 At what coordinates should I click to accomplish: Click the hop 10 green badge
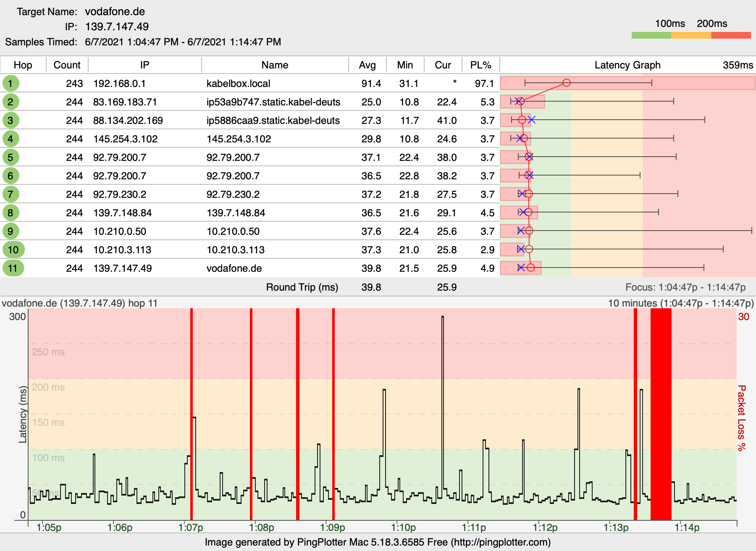[x=13, y=250]
